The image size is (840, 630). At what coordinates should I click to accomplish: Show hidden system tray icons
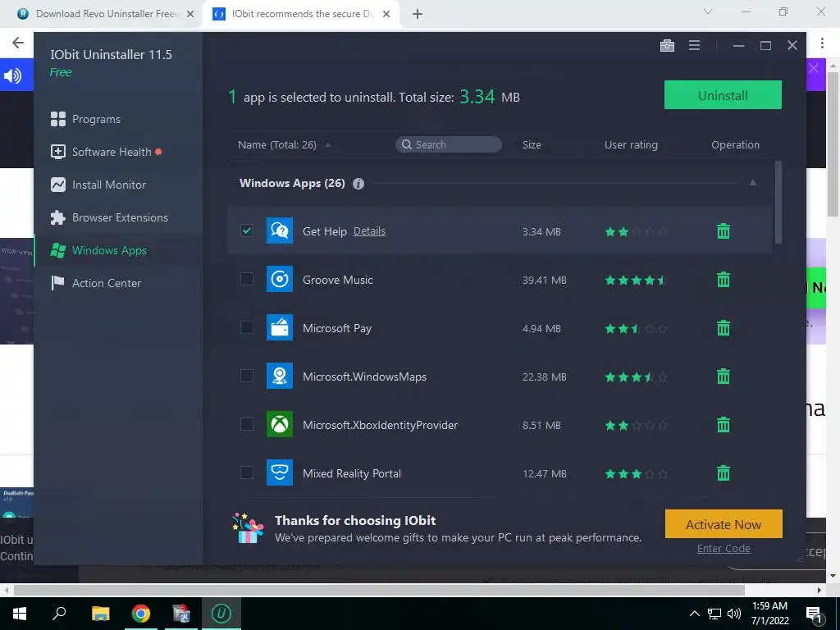pyautogui.click(x=694, y=614)
